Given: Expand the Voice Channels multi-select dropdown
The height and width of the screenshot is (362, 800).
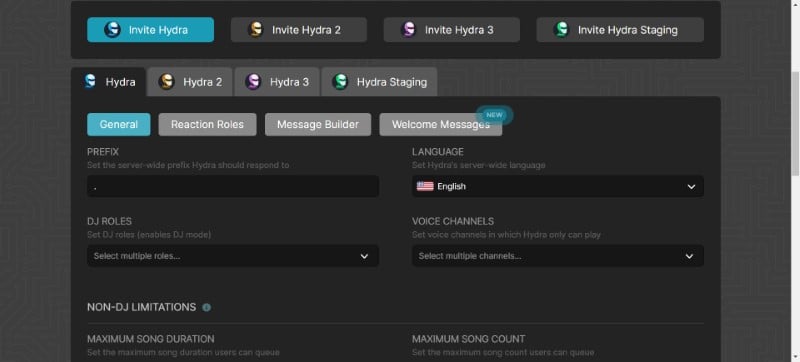Looking at the screenshot, I should 558,256.
